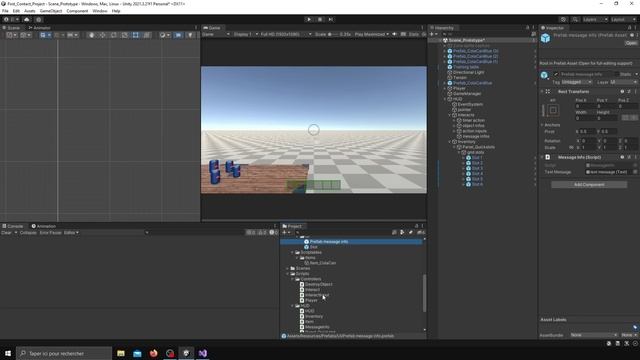Open Firefox from the taskbar

[x=153, y=353]
